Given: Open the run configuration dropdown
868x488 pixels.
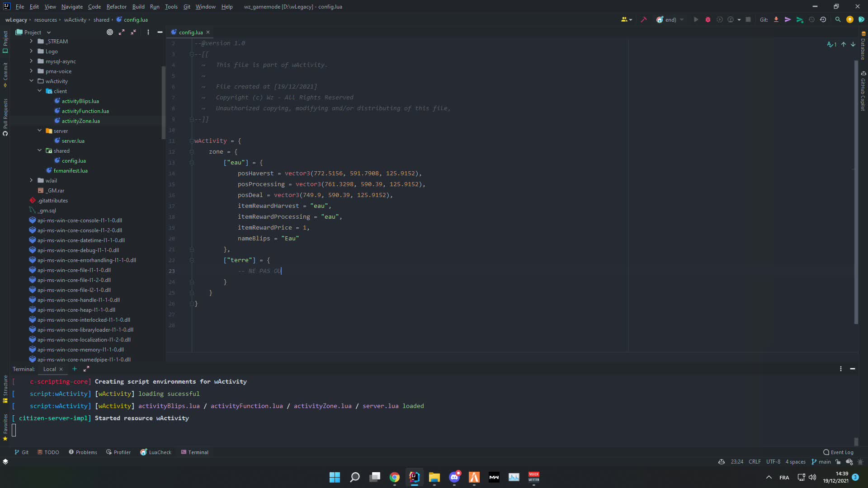Looking at the screenshot, I should point(670,19).
